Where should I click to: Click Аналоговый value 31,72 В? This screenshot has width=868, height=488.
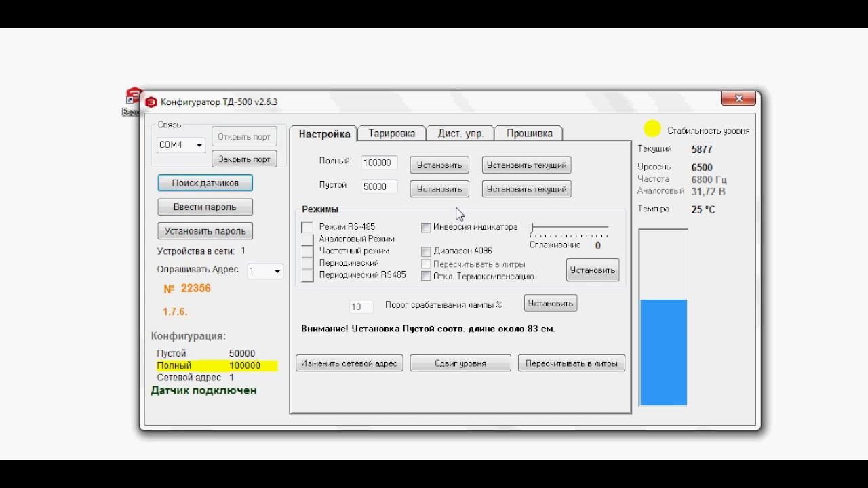(x=708, y=192)
